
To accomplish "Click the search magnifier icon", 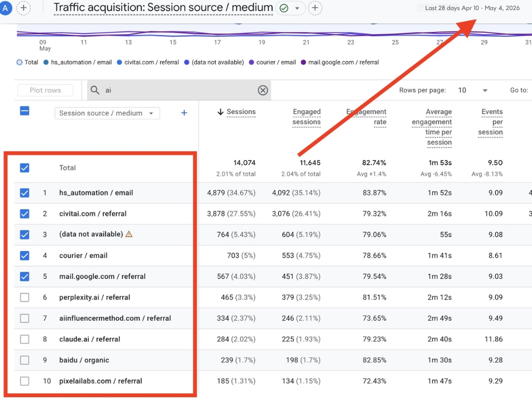I will [x=95, y=90].
